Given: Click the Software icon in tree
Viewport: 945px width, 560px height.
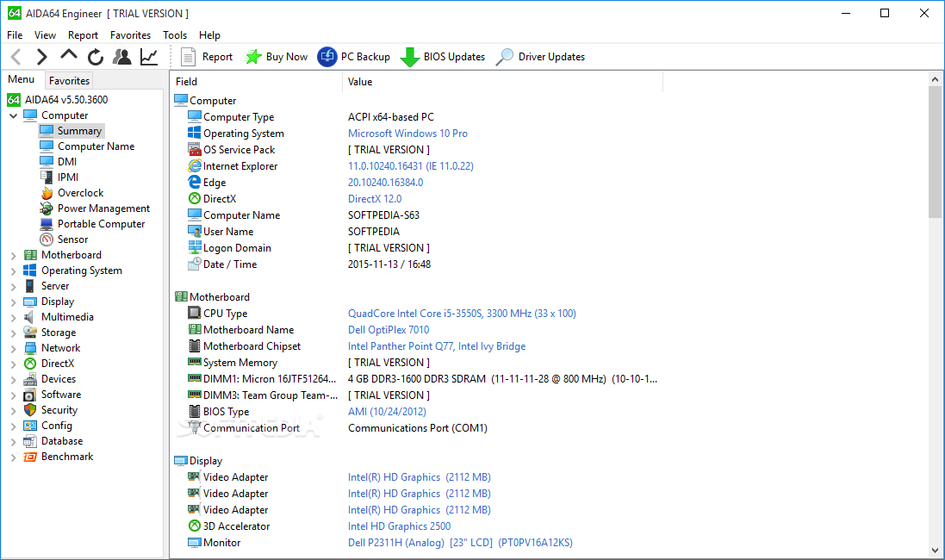Looking at the screenshot, I should point(30,395).
